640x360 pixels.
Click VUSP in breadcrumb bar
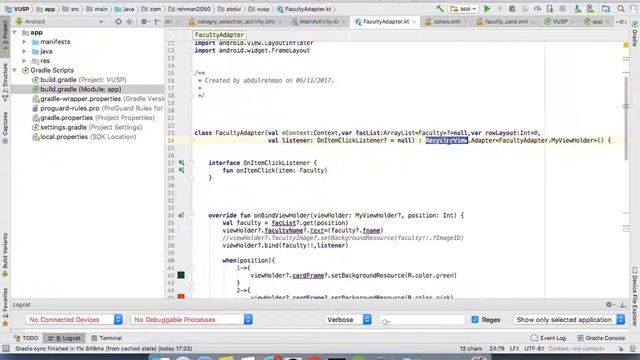coord(18,9)
